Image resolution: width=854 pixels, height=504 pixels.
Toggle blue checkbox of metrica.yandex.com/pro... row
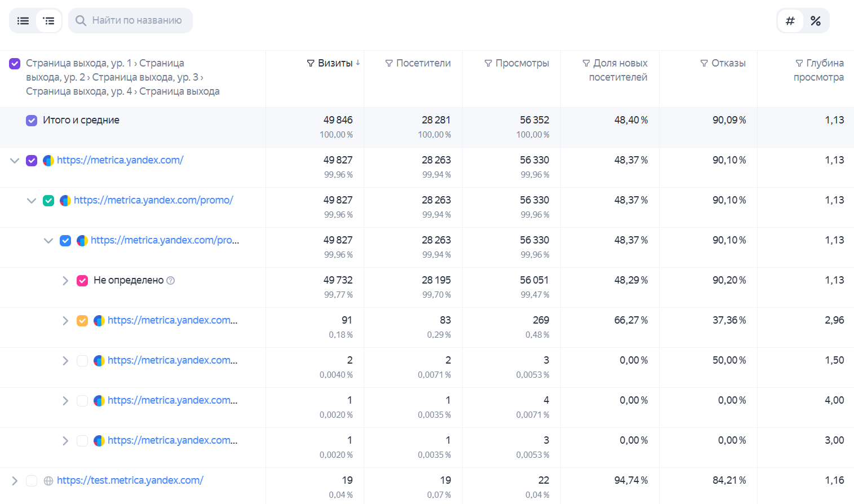(65, 241)
